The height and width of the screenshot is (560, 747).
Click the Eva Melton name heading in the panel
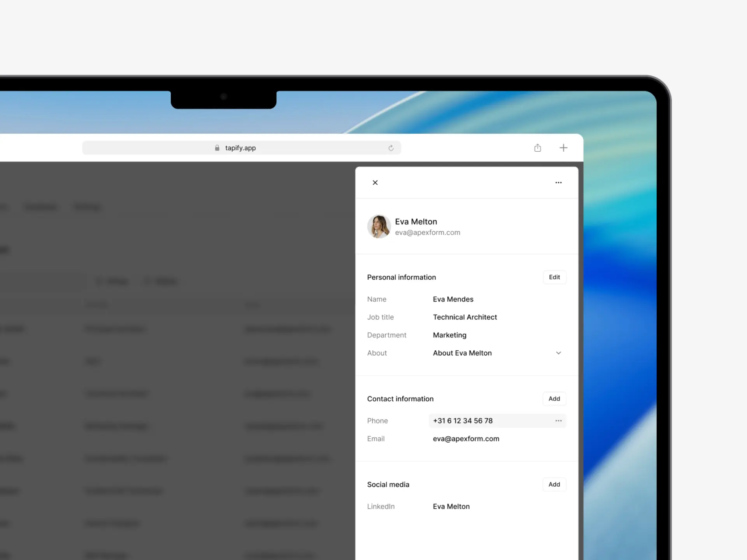click(x=416, y=221)
